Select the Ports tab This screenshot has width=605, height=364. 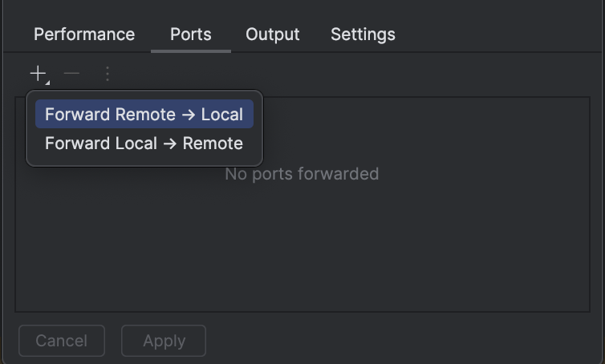[x=191, y=34]
